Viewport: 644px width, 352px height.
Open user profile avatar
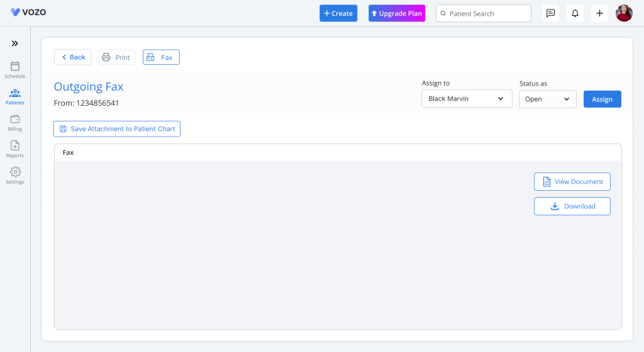[x=624, y=13]
